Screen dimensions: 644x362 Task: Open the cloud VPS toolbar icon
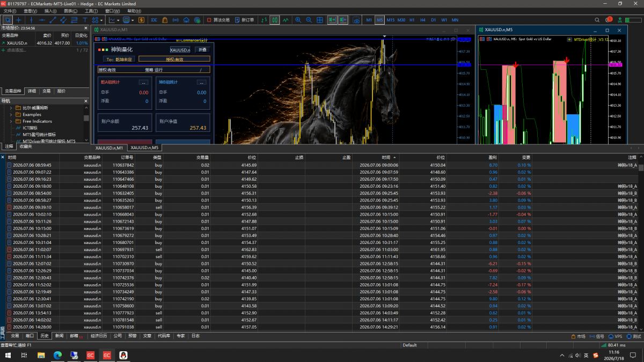(x=186, y=20)
